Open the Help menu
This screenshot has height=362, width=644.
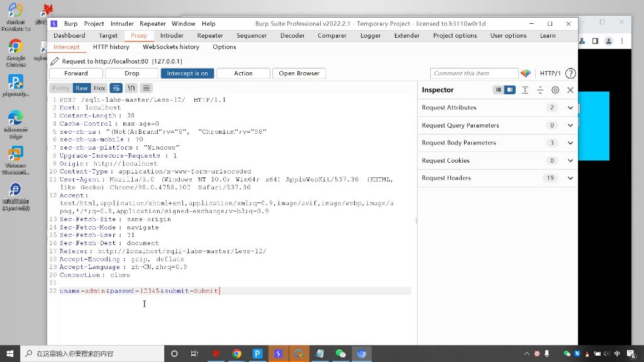pyautogui.click(x=208, y=24)
